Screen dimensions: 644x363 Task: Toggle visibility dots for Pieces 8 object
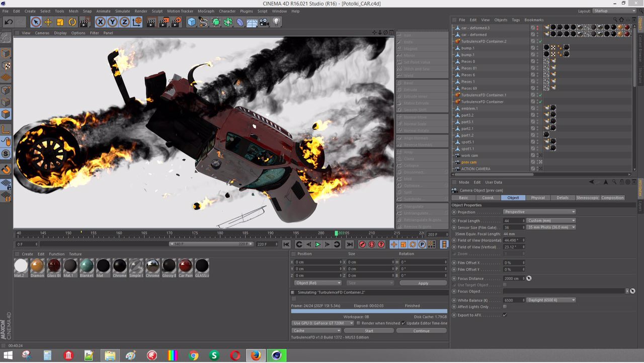pyautogui.click(x=537, y=61)
